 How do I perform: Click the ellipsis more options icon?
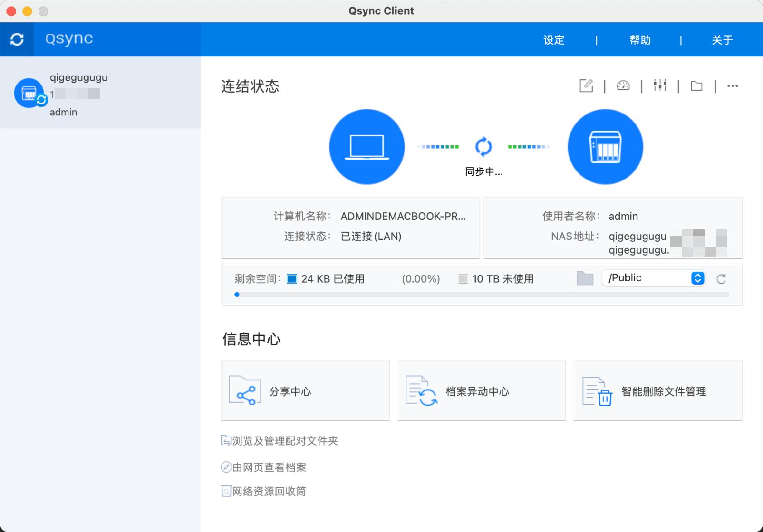[733, 86]
